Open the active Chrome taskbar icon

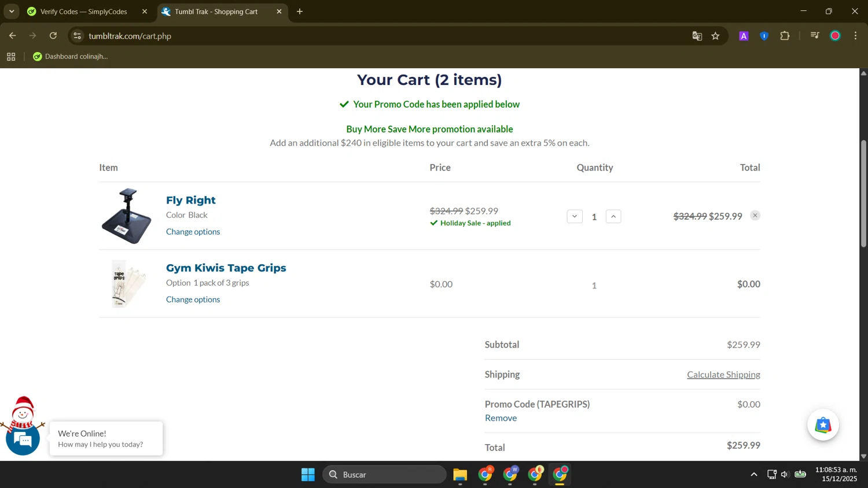(560, 475)
